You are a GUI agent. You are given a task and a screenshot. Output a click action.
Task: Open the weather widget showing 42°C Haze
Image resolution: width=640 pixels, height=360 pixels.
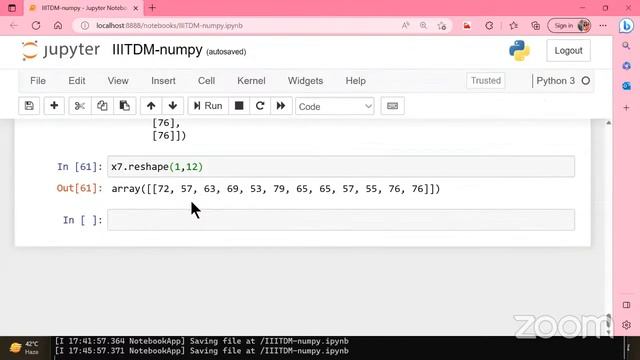tap(24, 348)
